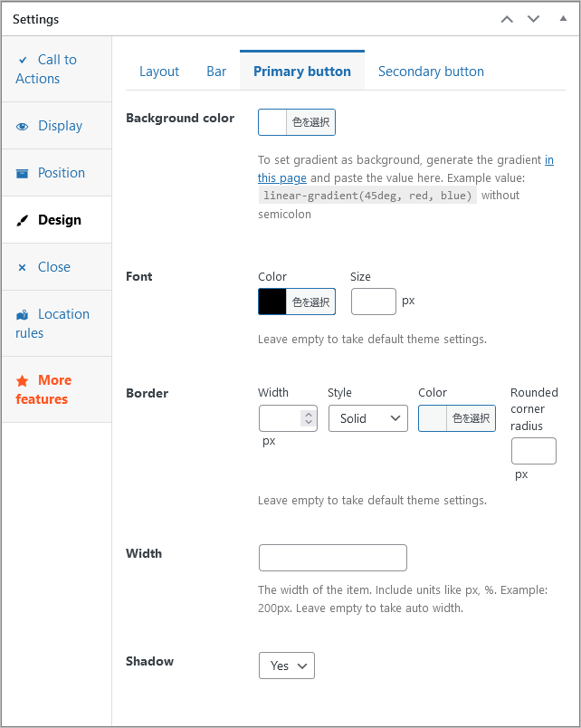The width and height of the screenshot is (581, 728).
Task: Click the Settings panel title
Action: point(35,20)
